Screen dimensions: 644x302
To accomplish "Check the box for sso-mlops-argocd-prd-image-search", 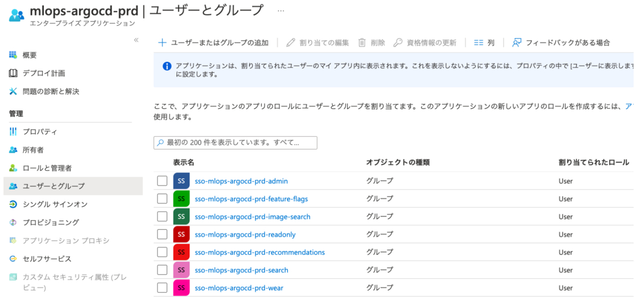I will click(162, 217).
